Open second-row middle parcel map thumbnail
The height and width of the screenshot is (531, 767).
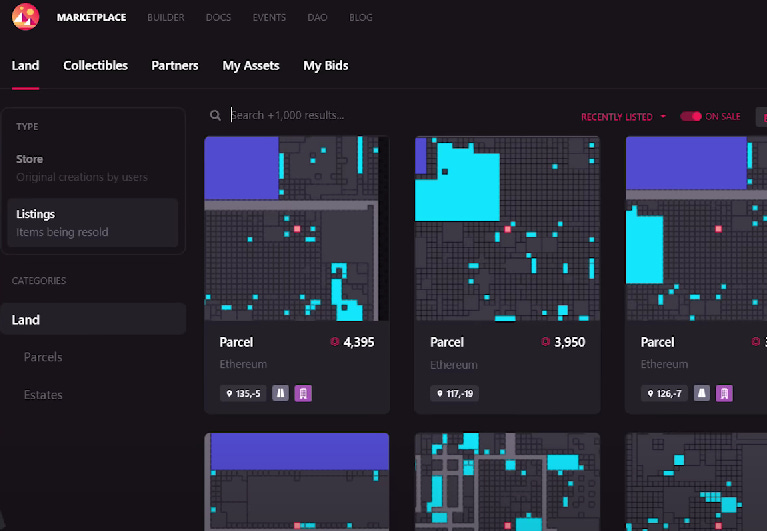click(x=507, y=482)
